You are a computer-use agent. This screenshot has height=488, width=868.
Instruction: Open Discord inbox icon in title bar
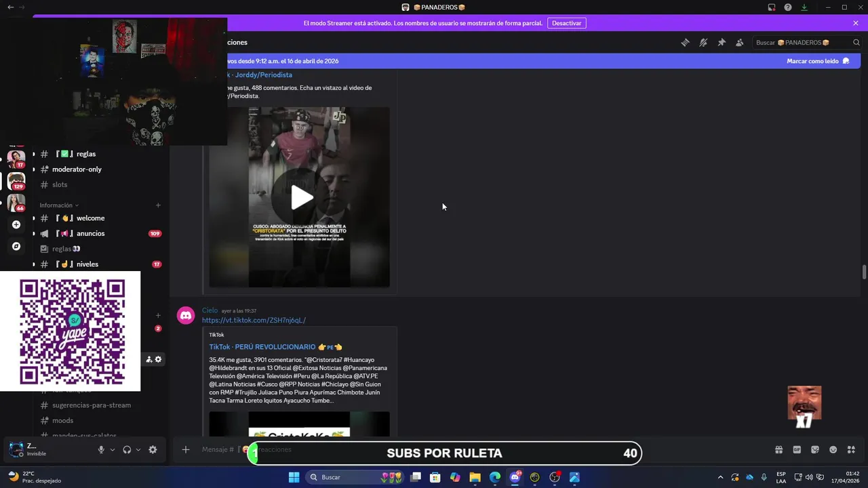coord(772,7)
